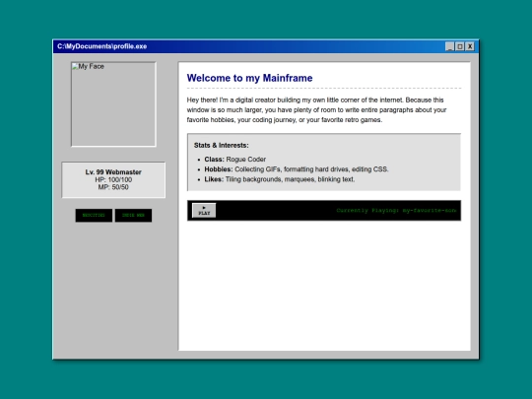Click the Likes: Tiling backgrounds list item
The image size is (532, 399).
coord(280,179)
